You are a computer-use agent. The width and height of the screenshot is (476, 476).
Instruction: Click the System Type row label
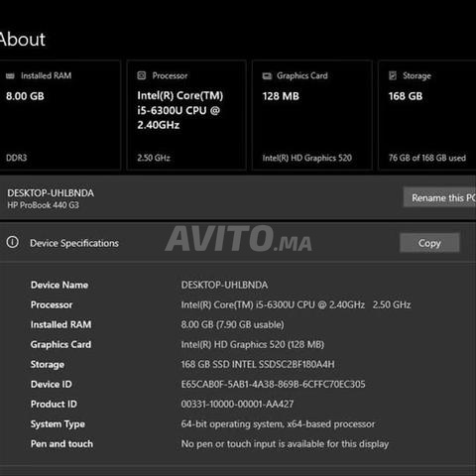[x=58, y=424]
